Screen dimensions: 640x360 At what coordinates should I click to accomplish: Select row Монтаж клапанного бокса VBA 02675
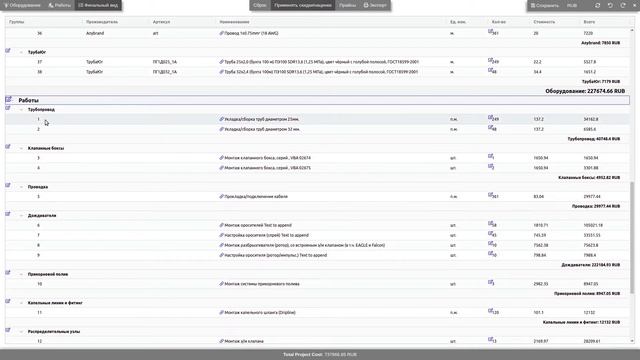coord(317,168)
